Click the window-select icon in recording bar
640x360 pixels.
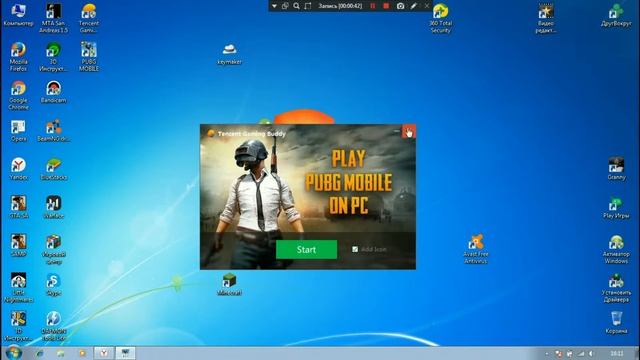pyautogui.click(x=285, y=6)
